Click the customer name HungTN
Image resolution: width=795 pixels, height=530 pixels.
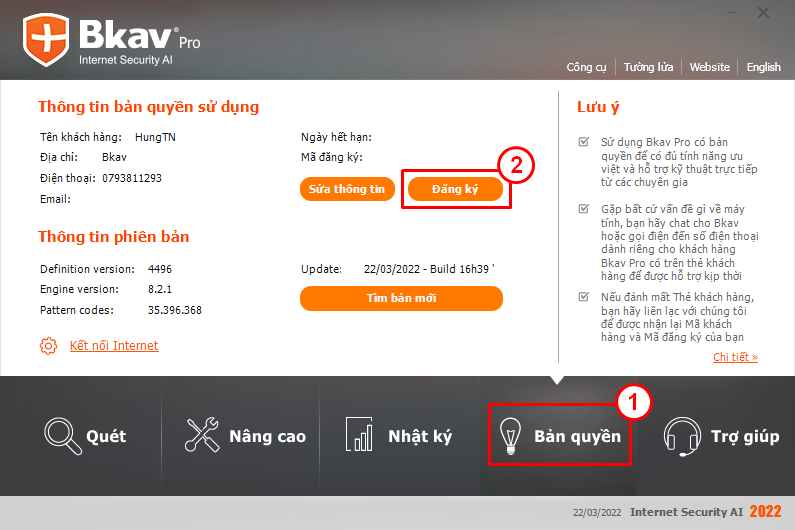[x=155, y=137]
